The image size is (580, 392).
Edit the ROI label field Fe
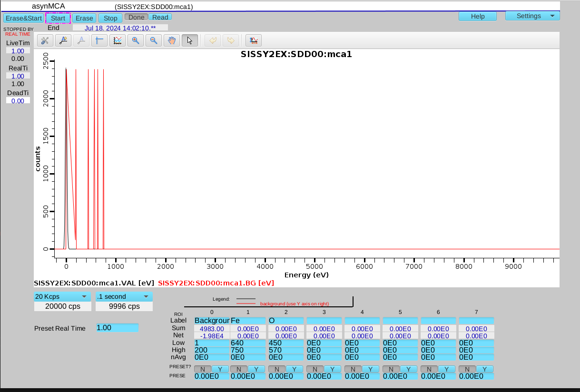(248, 321)
